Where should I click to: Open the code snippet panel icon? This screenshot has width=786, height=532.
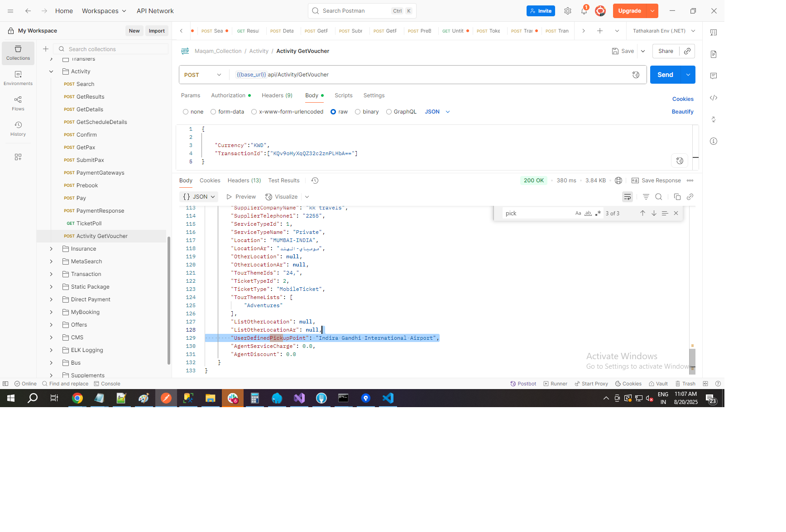[x=714, y=98]
